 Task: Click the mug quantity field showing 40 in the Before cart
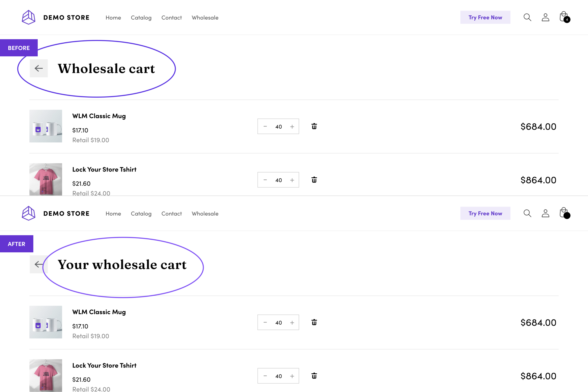[279, 126]
